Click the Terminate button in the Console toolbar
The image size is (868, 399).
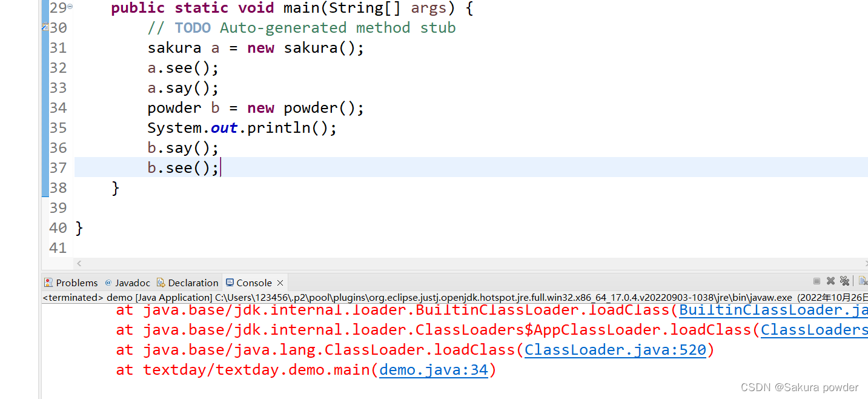click(x=817, y=281)
